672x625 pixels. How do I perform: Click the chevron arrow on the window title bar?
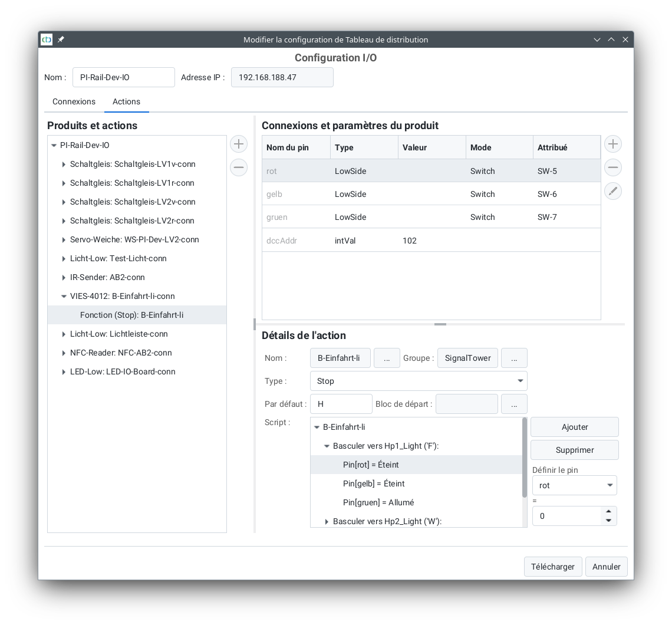coord(597,40)
